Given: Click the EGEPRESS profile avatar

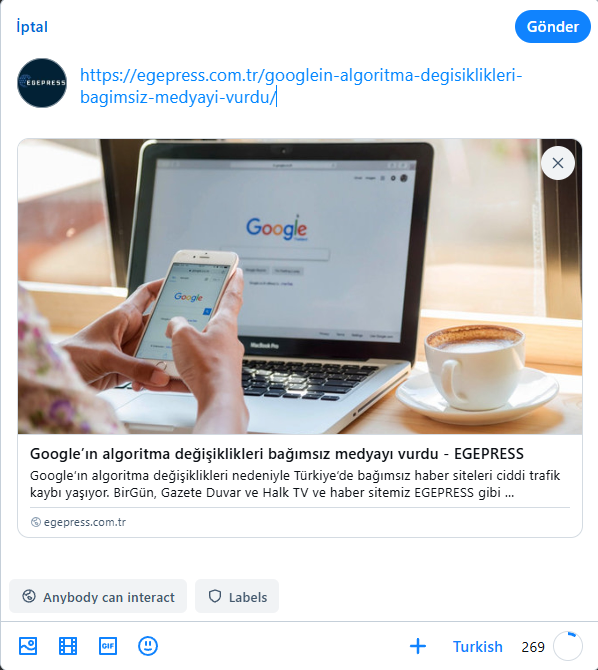Looking at the screenshot, I should coord(42,83).
